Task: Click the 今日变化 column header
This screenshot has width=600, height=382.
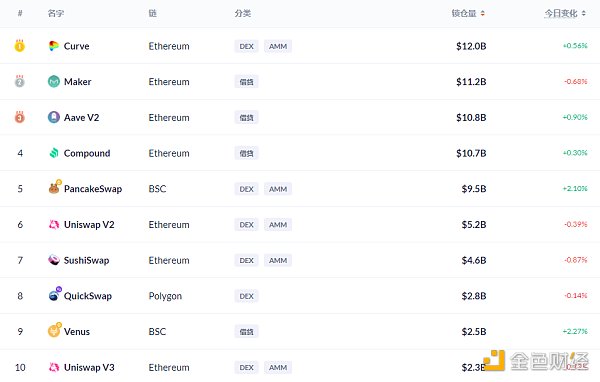Action: point(561,13)
